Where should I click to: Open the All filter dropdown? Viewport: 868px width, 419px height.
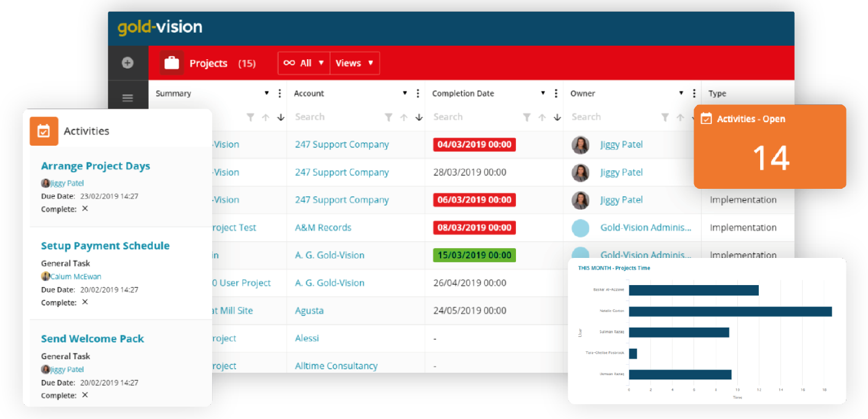(304, 63)
